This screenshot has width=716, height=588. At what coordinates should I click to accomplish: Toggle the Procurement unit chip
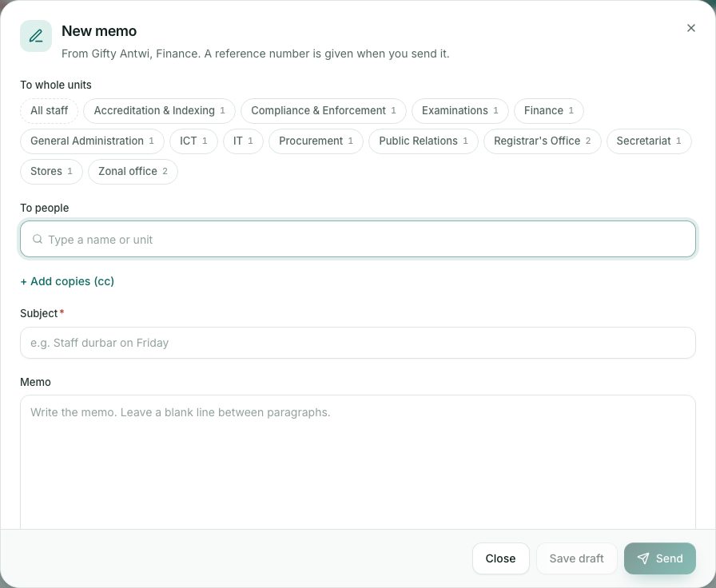[x=316, y=141]
